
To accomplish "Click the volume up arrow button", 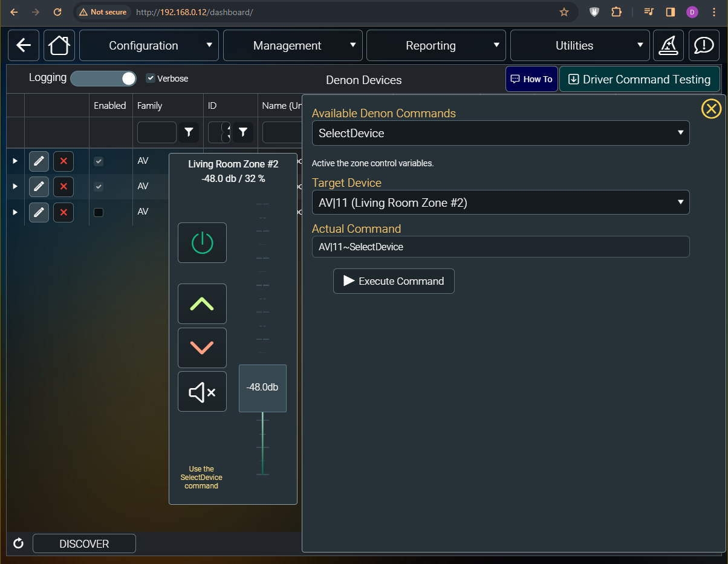I will tap(202, 303).
